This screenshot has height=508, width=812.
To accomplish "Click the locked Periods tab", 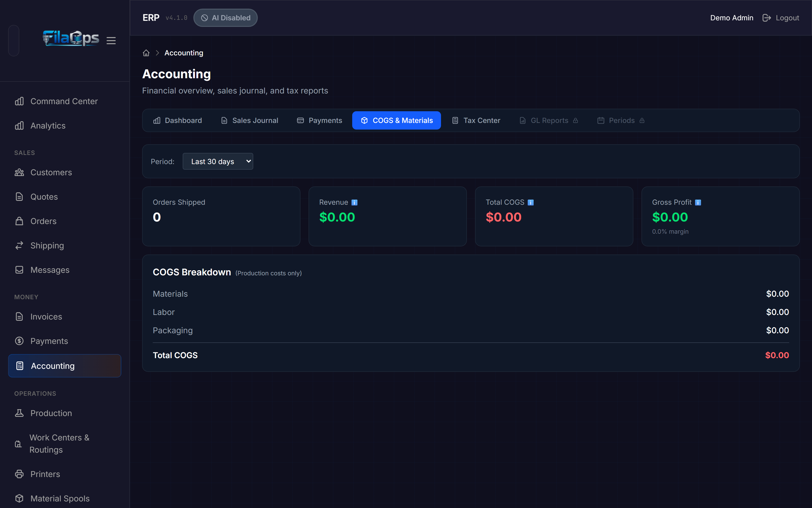I will 621,120.
